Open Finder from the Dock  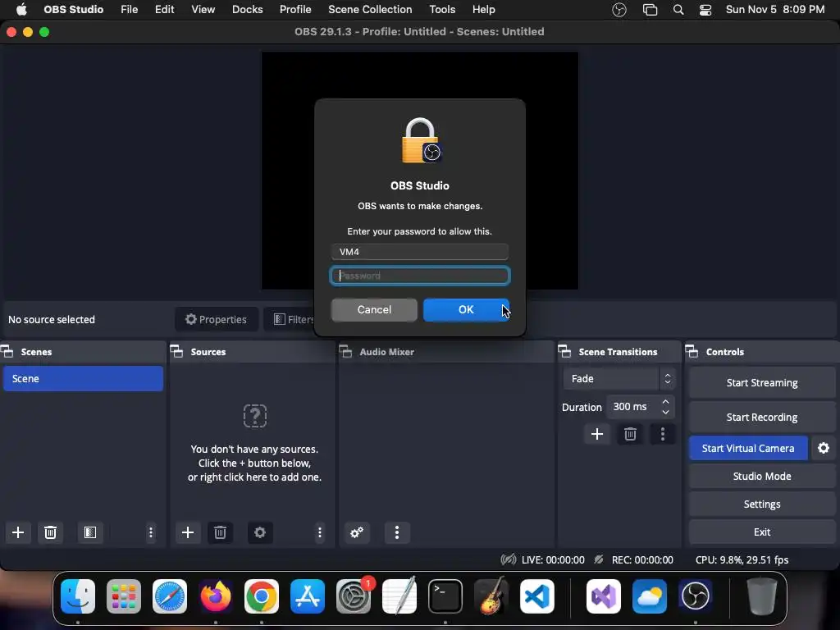78,596
